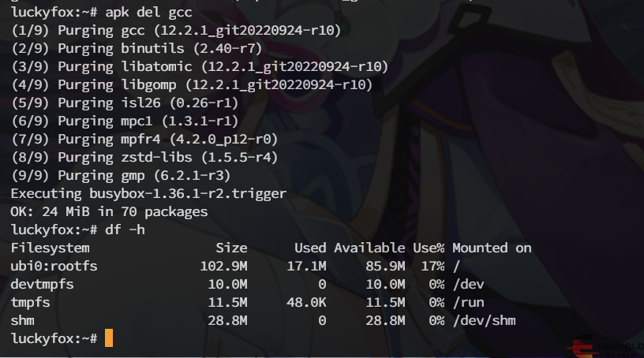Click the orange terminal cursor block
Screen dimensions: 644x358
tap(109, 338)
